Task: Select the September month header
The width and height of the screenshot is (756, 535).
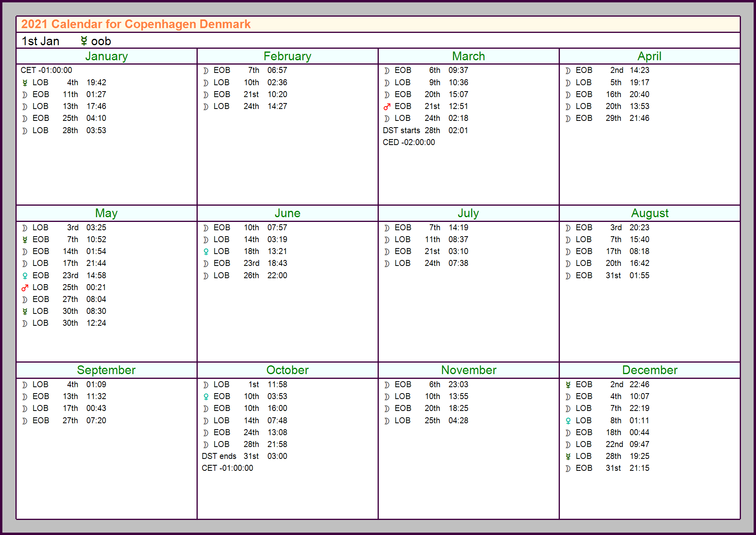Action: coord(107,370)
